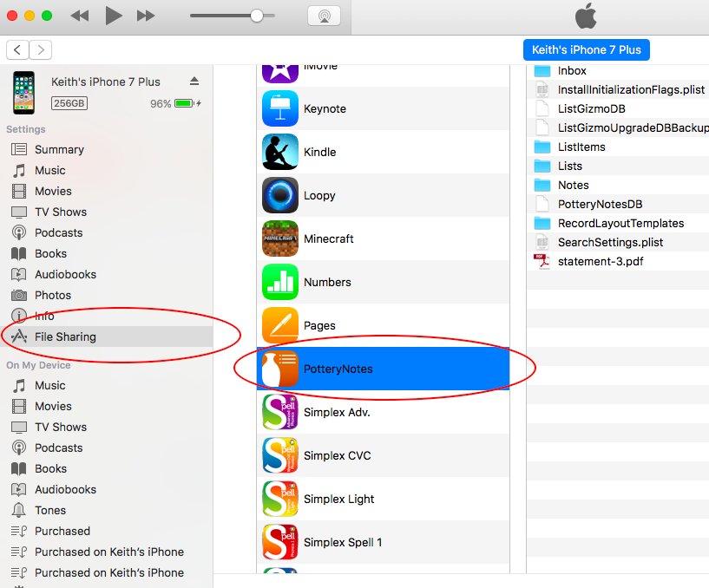Open Info in Settings sidebar
Image resolution: width=709 pixels, height=588 pixels.
[106, 316]
